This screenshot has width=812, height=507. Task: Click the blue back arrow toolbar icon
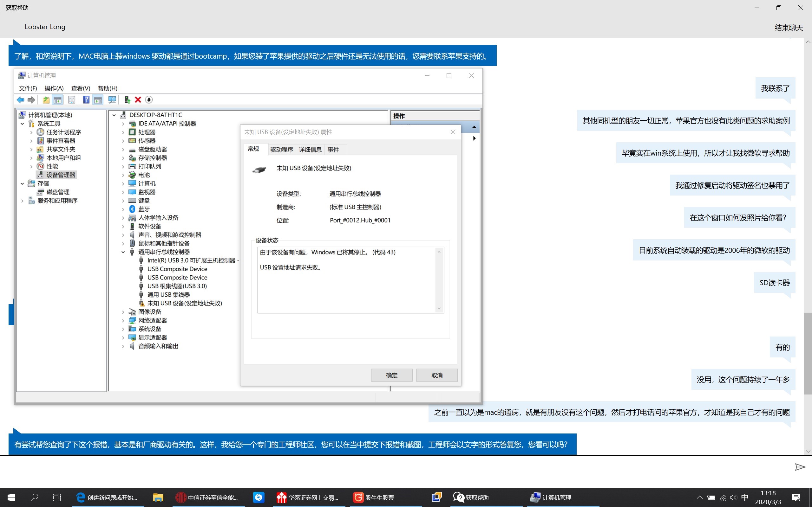[x=21, y=99]
